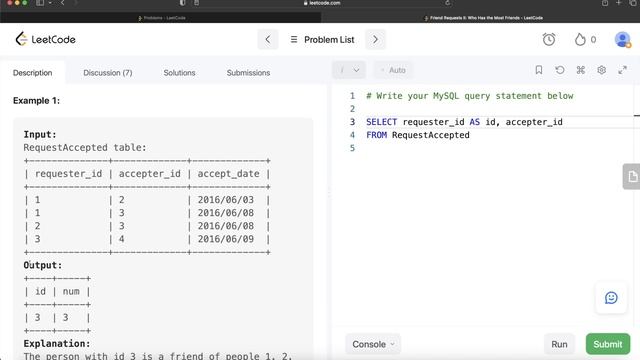Click the Safari sidebar toggle icon
The image size is (640, 360).
pos(40,3)
